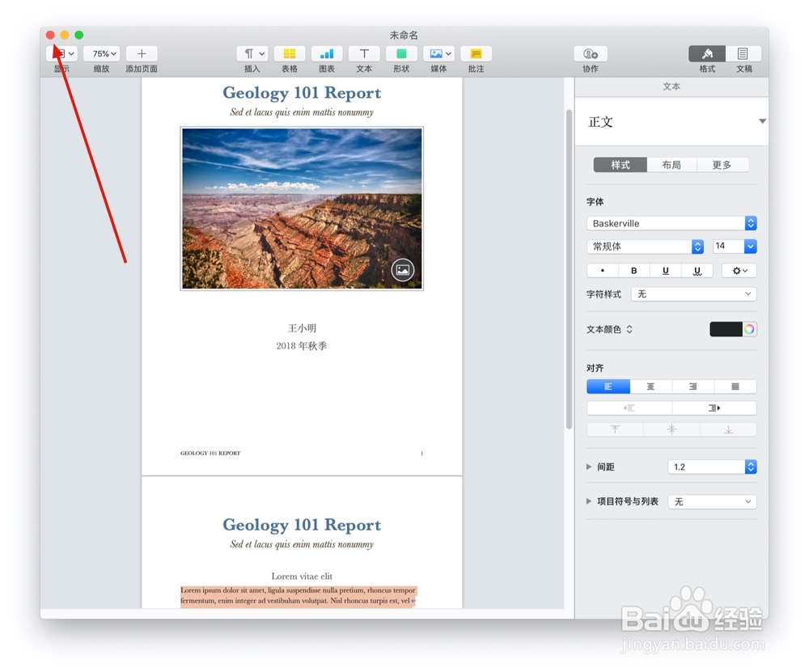The width and height of the screenshot is (809, 672).
Task: Click the document vertical scrollbar
Action: pyautogui.click(x=569, y=268)
